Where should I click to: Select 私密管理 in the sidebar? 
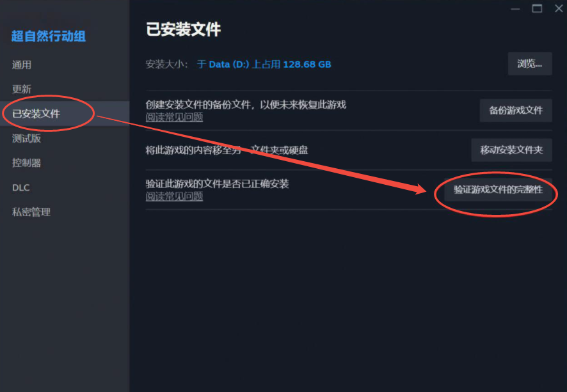(31, 212)
